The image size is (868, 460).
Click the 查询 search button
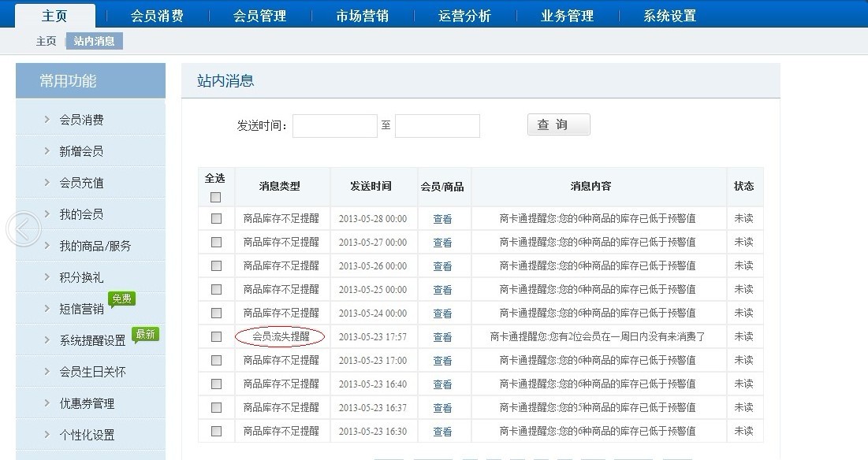tap(558, 125)
